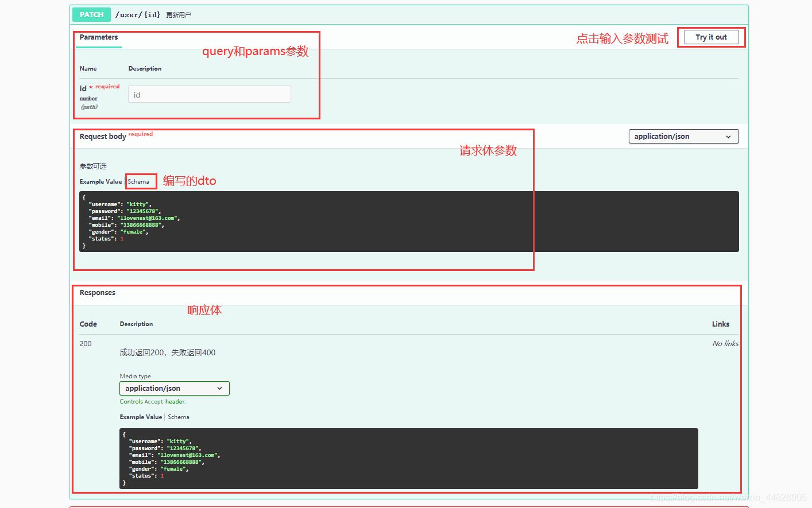This screenshot has height=508, width=812.
Task: Click the Try it out button
Action: (711, 37)
